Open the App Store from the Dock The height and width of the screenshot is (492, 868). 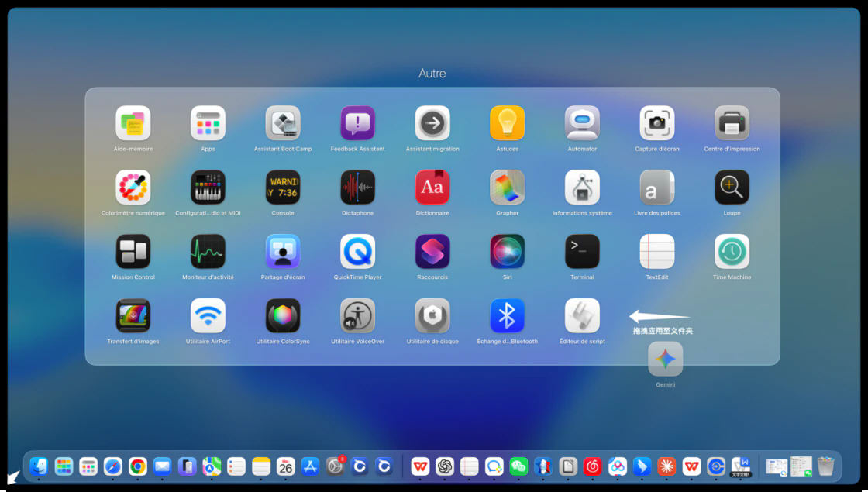tap(310, 466)
